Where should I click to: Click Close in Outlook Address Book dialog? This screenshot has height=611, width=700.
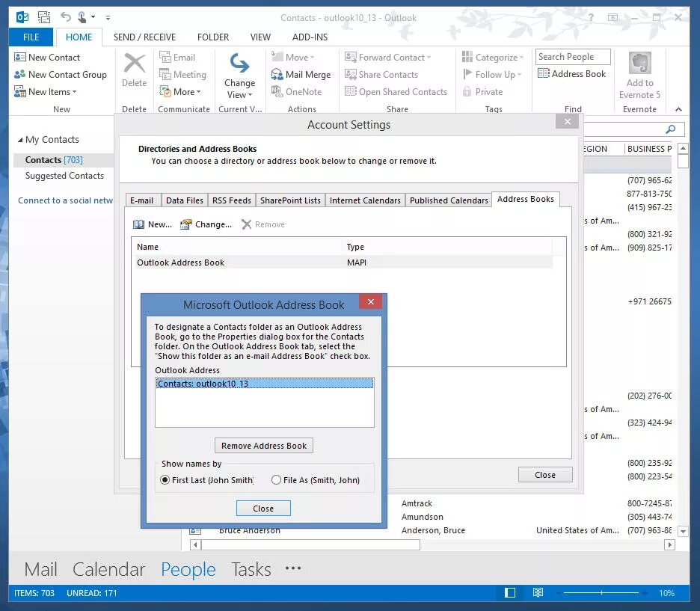pyautogui.click(x=263, y=509)
